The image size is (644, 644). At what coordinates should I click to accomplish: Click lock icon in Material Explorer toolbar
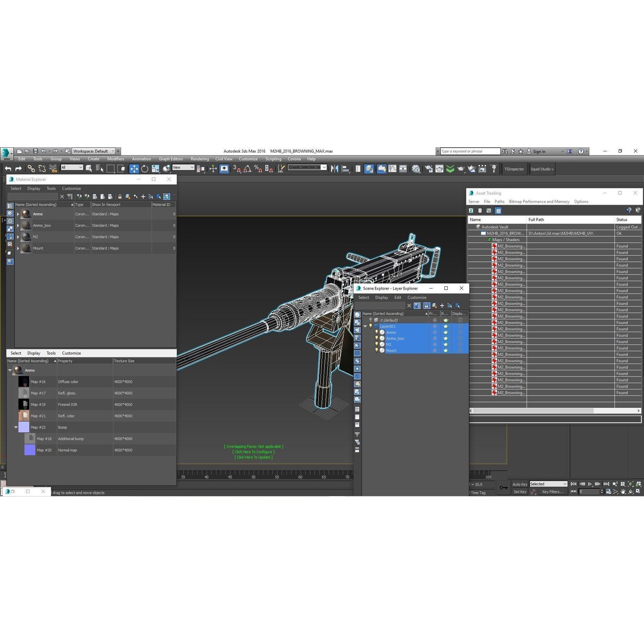(119, 197)
